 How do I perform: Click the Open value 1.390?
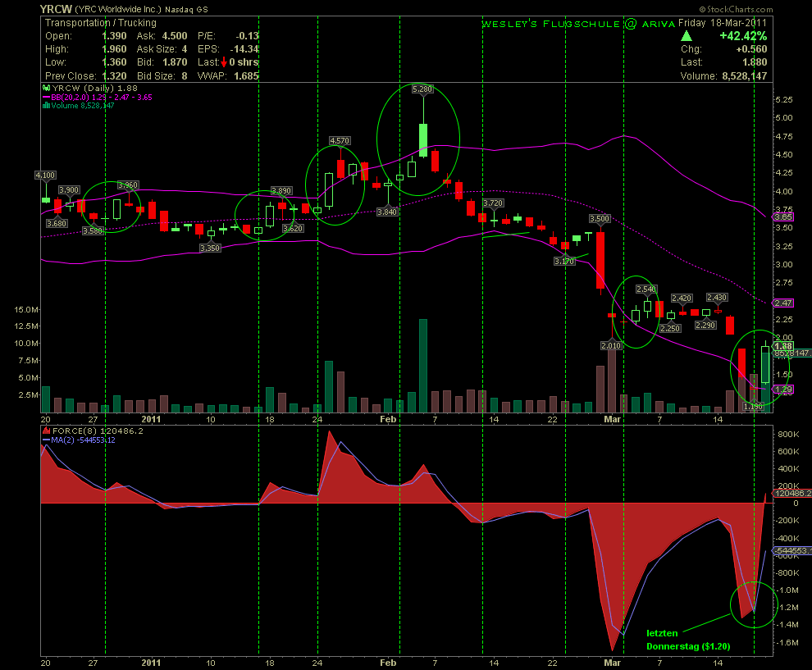point(114,36)
